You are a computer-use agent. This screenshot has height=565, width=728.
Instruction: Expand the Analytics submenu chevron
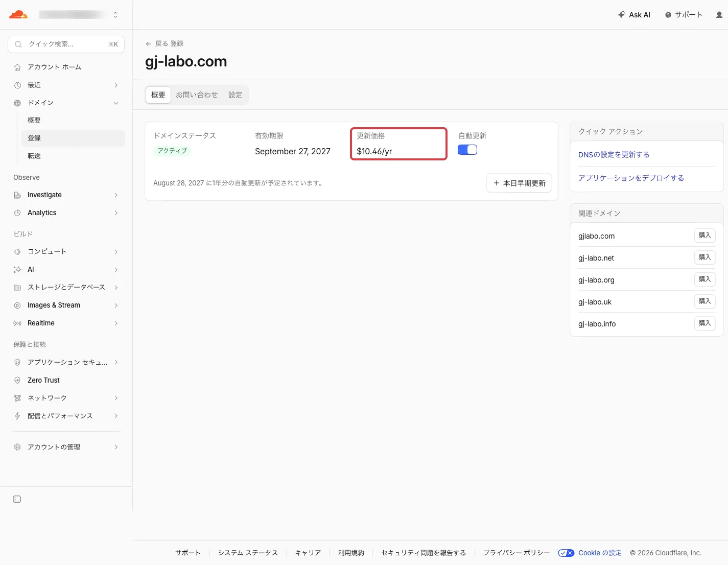tap(116, 213)
